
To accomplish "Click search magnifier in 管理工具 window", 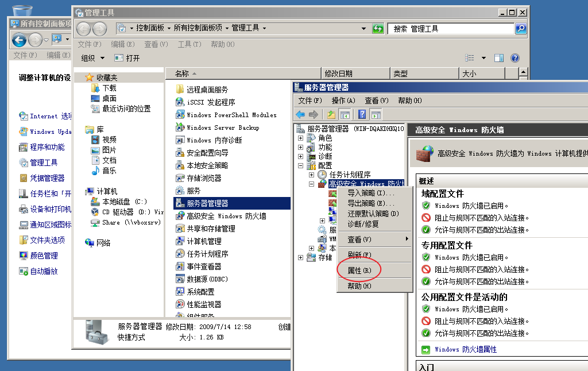I will (521, 29).
